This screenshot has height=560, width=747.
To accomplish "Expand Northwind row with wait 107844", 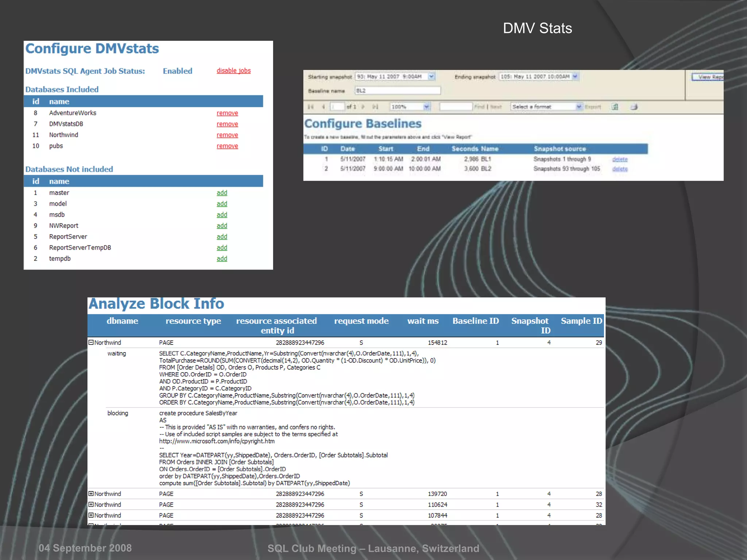I will click(91, 515).
